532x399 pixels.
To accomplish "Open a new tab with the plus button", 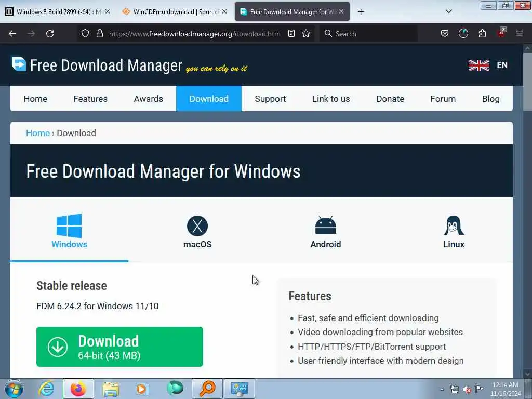I will click(361, 12).
